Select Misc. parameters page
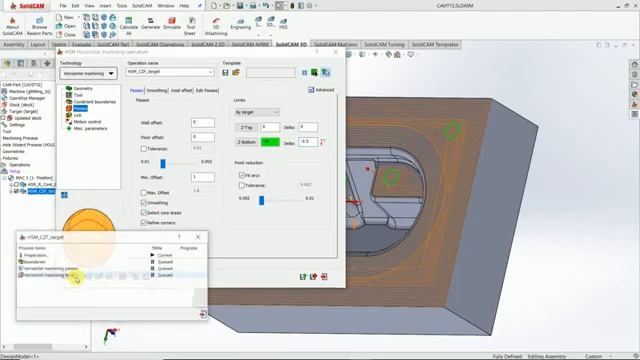640x360 pixels. point(90,129)
